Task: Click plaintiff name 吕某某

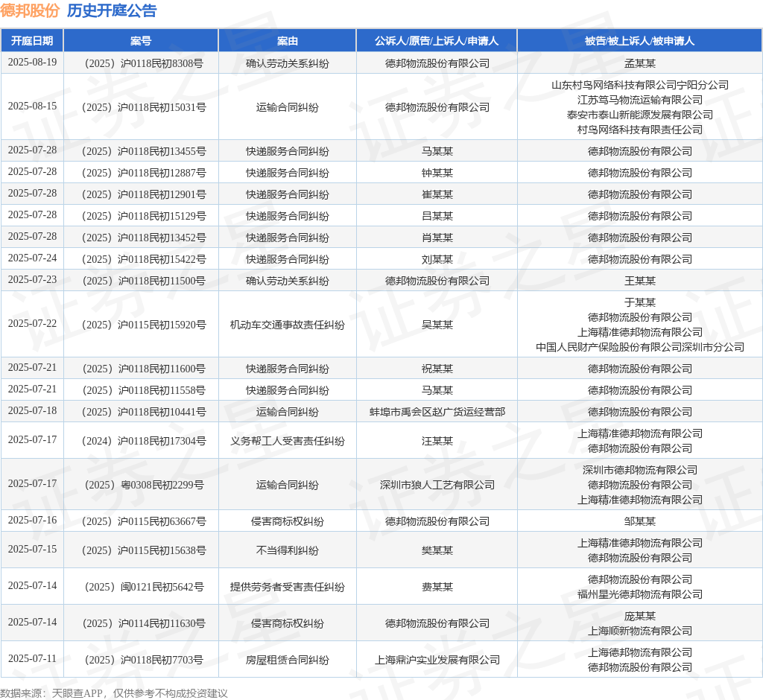Action: click(x=437, y=216)
